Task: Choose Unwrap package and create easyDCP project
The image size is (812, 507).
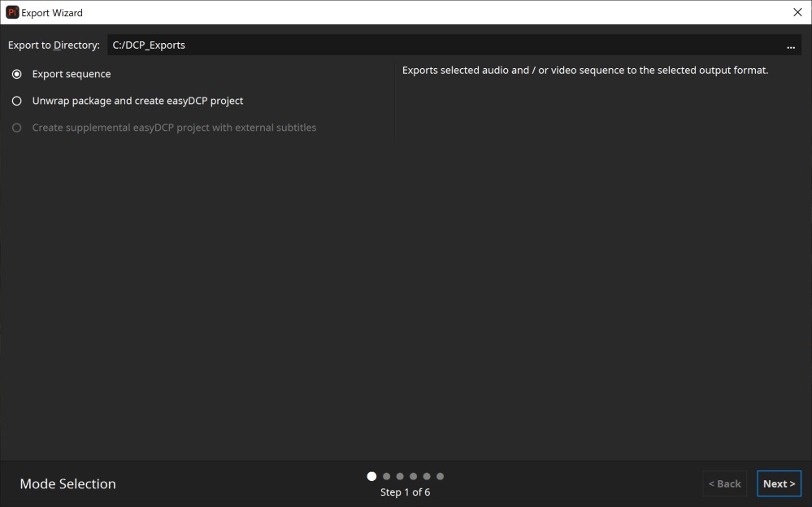Action: point(17,101)
